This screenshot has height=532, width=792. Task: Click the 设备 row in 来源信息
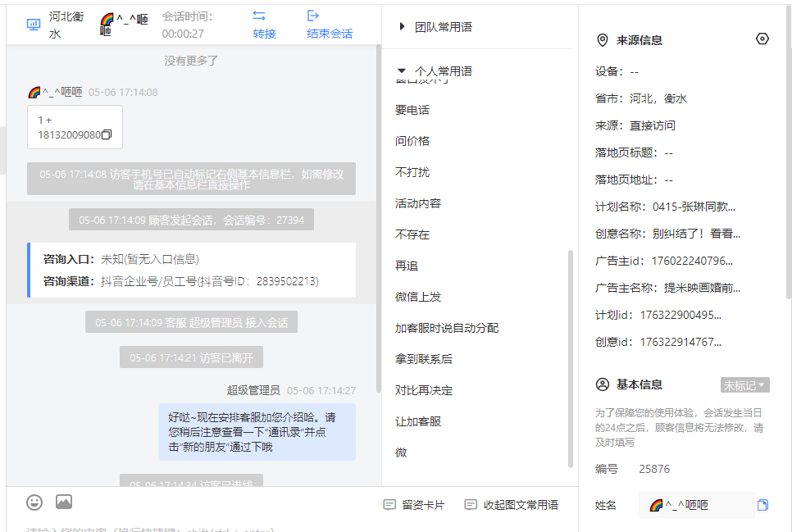pos(617,71)
